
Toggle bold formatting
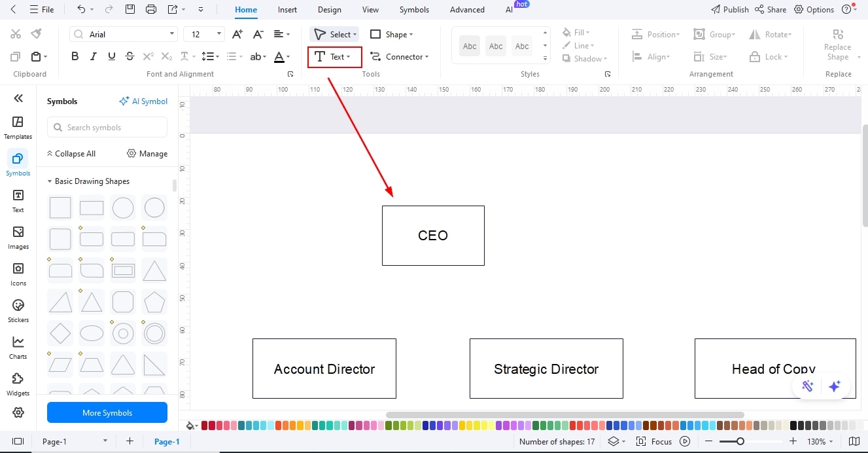[x=75, y=56]
